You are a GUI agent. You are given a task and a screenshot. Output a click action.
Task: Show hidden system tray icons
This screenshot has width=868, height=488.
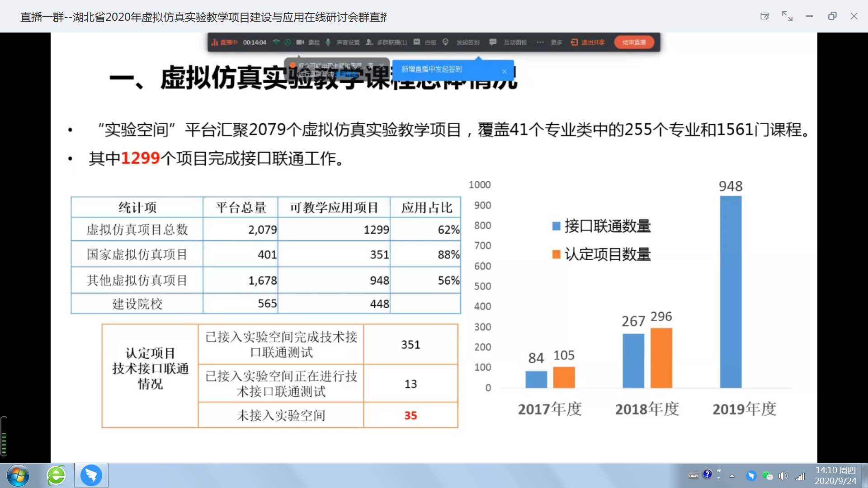coord(732,476)
